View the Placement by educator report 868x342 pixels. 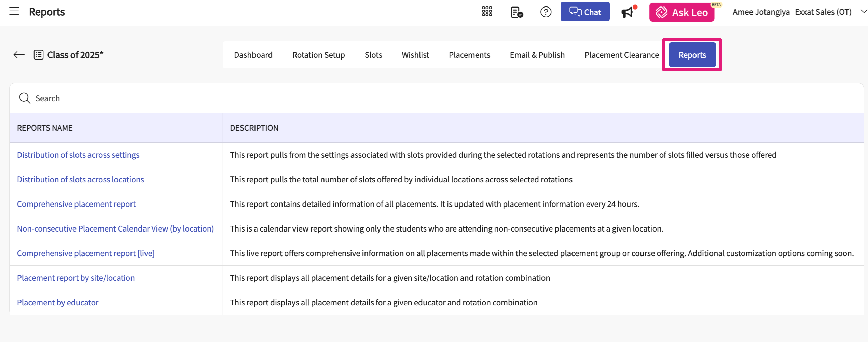[58, 303]
